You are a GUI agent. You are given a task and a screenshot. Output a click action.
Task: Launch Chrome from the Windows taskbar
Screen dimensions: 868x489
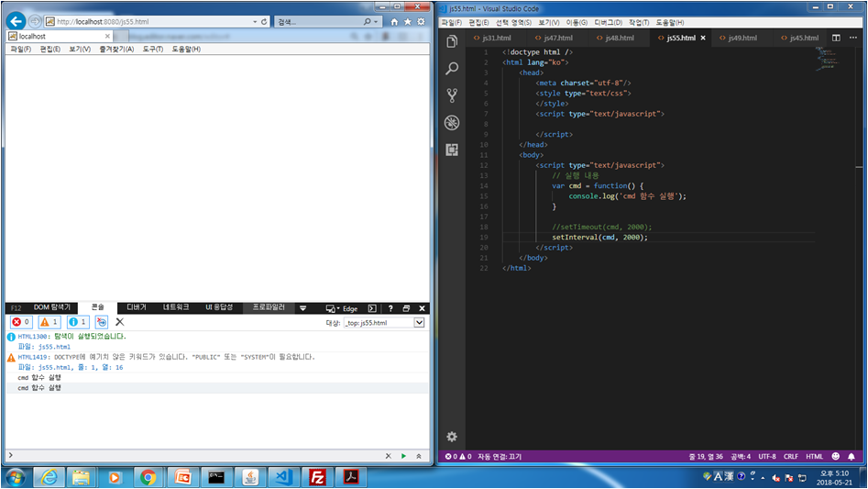click(x=148, y=477)
